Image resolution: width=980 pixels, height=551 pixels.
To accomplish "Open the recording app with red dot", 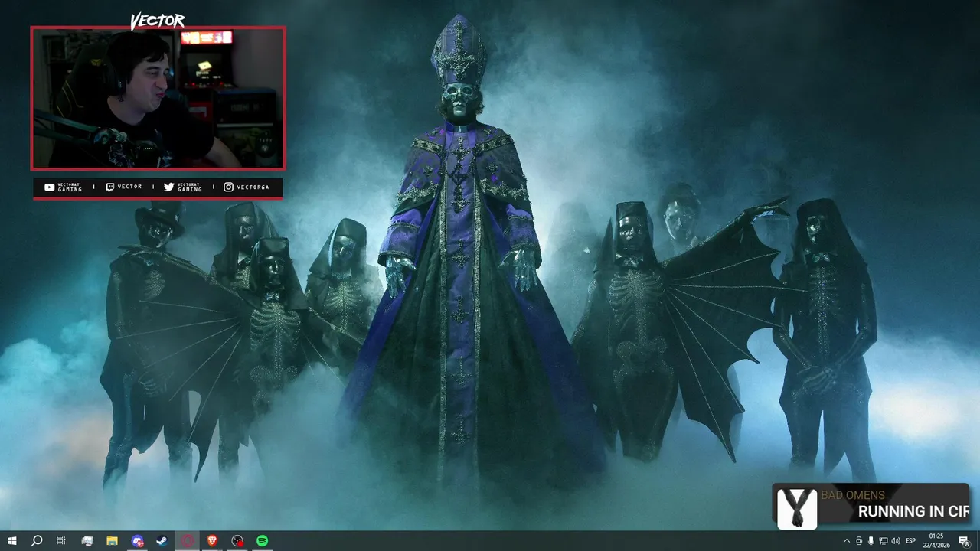I will click(x=237, y=541).
